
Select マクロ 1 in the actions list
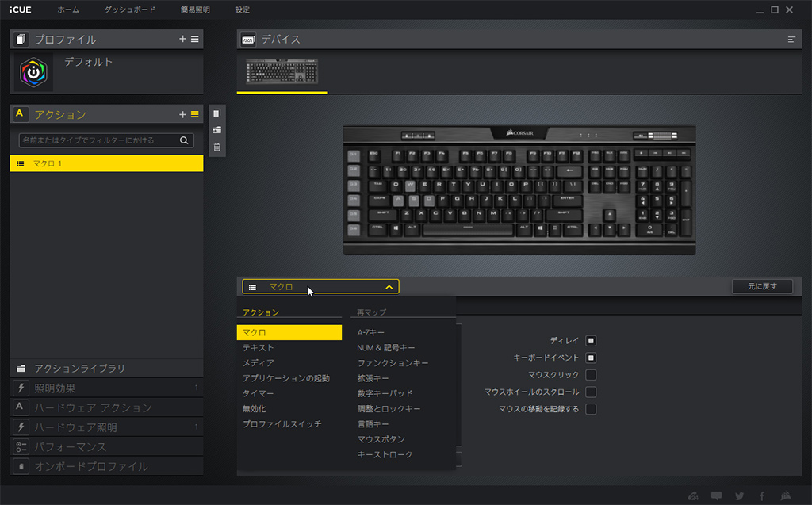[x=106, y=163]
